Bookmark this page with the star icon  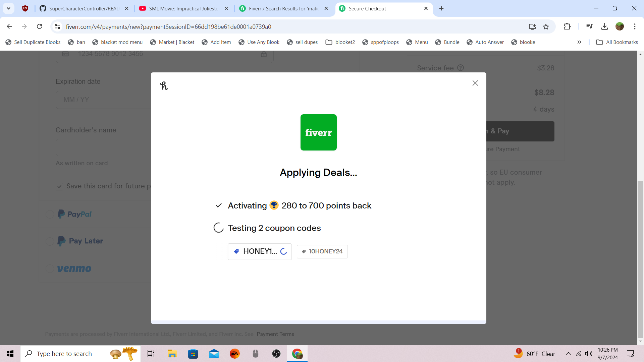pyautogui.click(x=546, y=26)
